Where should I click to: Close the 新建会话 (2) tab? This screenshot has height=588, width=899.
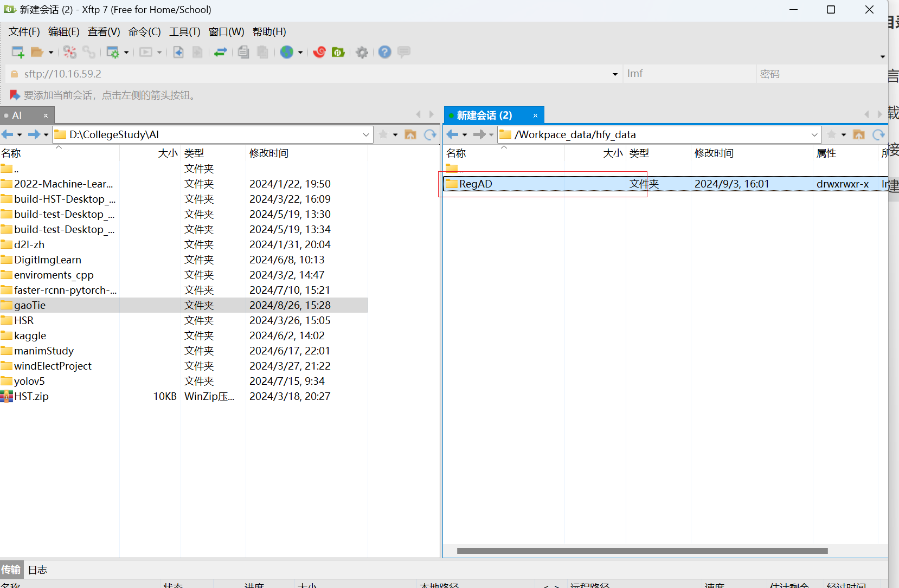pyautogui.click(x=535, y=115)
